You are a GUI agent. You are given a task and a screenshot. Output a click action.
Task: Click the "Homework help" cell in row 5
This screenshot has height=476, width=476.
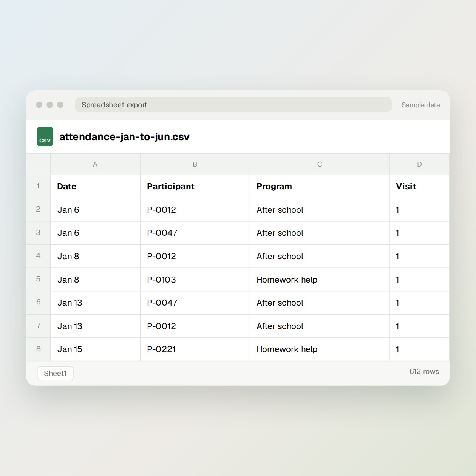(x=320, y=280)
